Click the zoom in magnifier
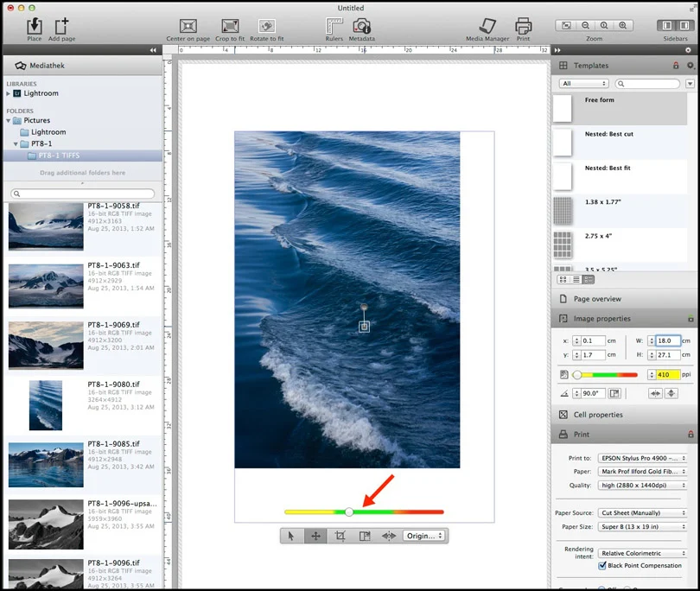Screen dimensions: 700x591 [x=623, y=25]
